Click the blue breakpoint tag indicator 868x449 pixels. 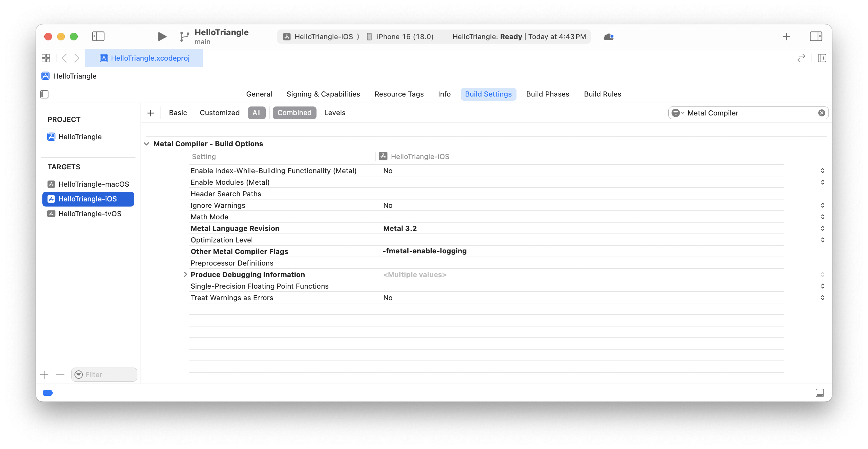[x=48, y=393]
